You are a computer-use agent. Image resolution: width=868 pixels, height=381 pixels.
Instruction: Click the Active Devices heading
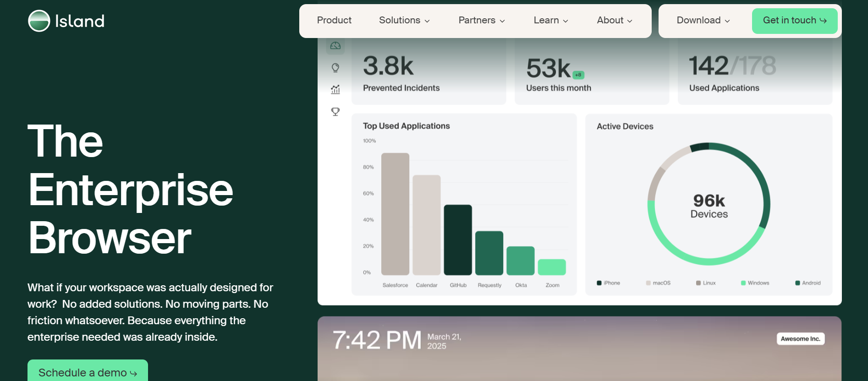[625, 126]
